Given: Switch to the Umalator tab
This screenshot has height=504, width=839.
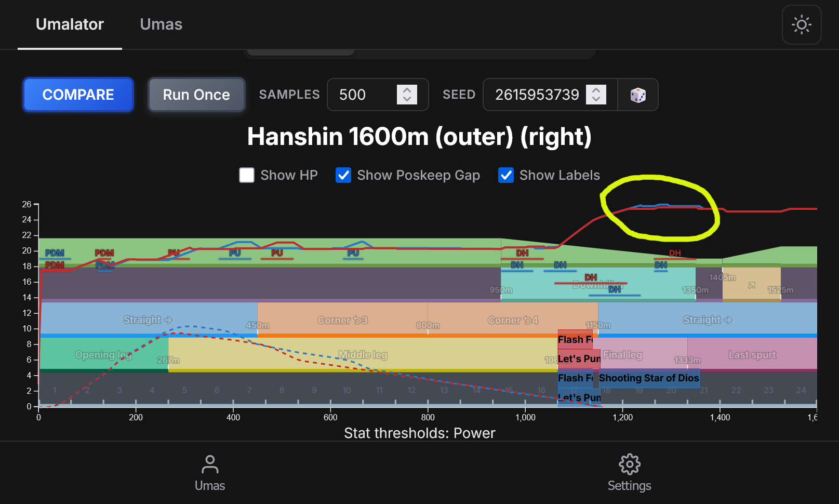Looking at the screenshot, I should click(70, 24).
